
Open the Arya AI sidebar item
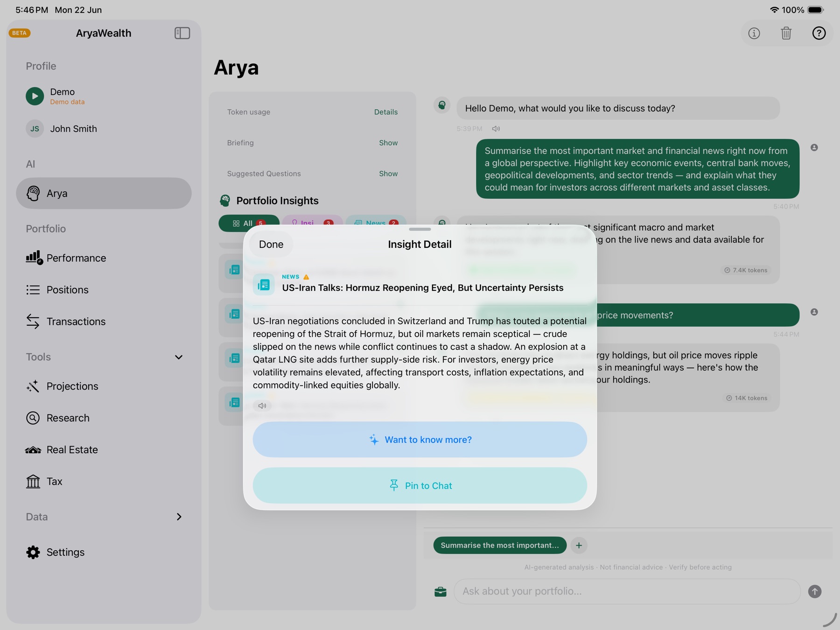[104, 193]
